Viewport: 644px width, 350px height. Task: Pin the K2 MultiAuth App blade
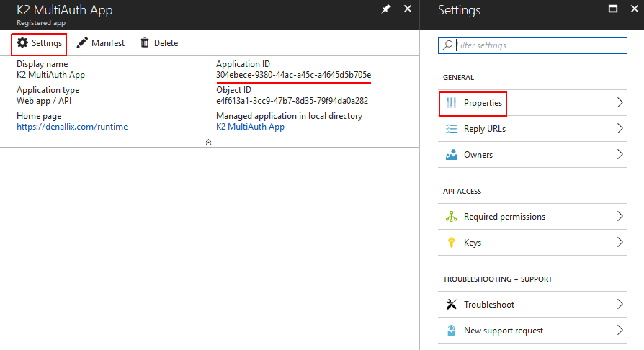(386, 9)
